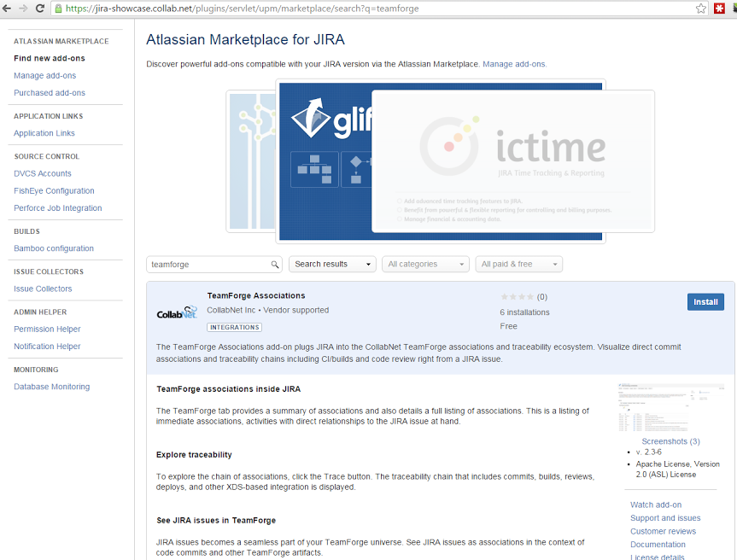Click the leftmost partially hidden banner card
The height and width of the screenshot is (560, 737).
coord(251,161)
